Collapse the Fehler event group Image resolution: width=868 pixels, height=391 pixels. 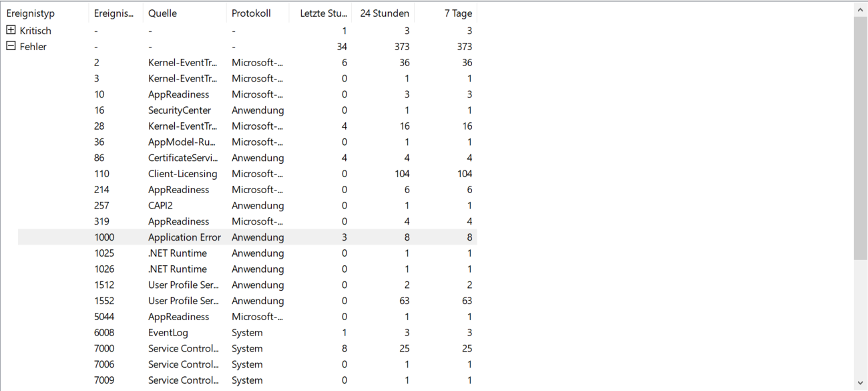point(11,46)
